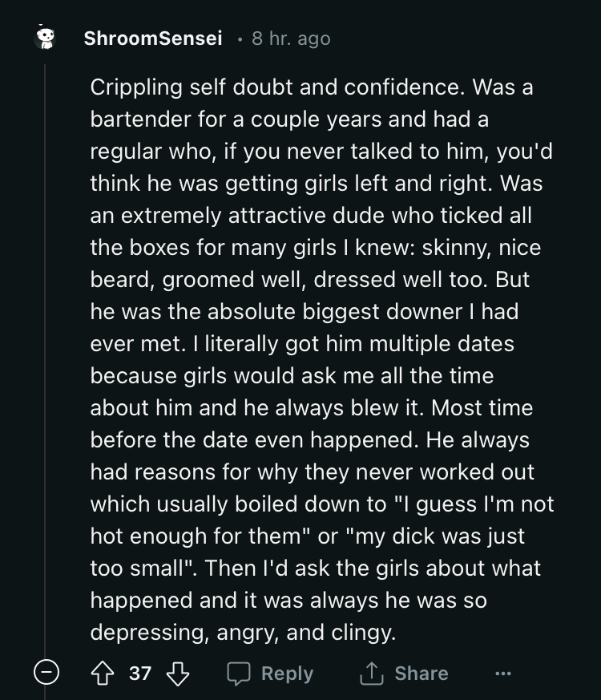Click the '8 hr. ago' timestamp

291,38
